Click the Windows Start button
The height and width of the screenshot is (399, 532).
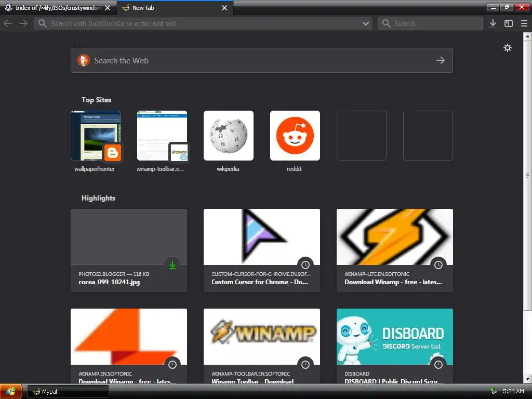[11, 391]
